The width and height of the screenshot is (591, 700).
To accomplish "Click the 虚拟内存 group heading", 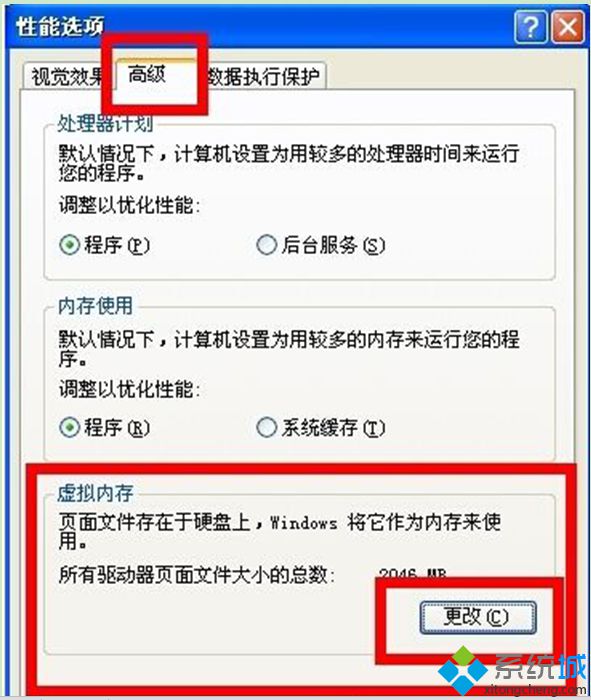I will tap(96, 493).
